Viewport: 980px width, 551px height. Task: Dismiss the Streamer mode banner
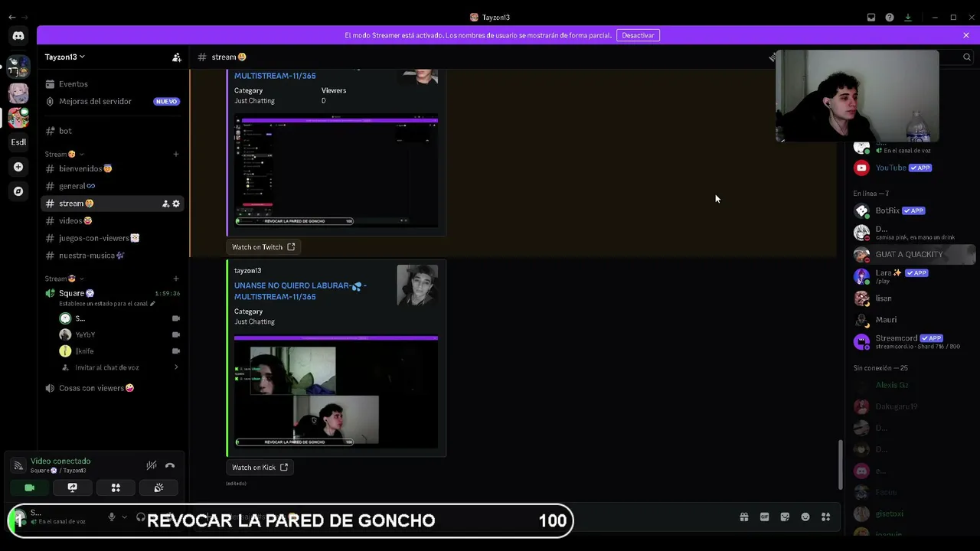[x=966, y=35]
